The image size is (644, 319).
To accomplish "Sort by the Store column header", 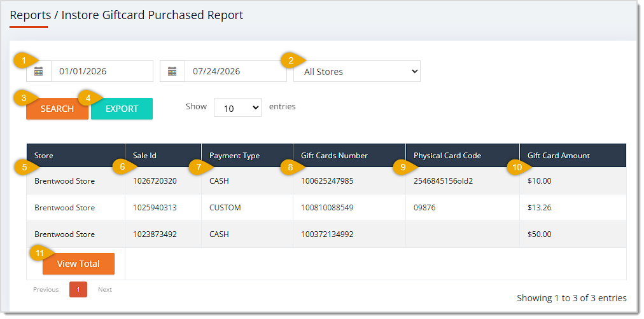I will click(76, 156).
